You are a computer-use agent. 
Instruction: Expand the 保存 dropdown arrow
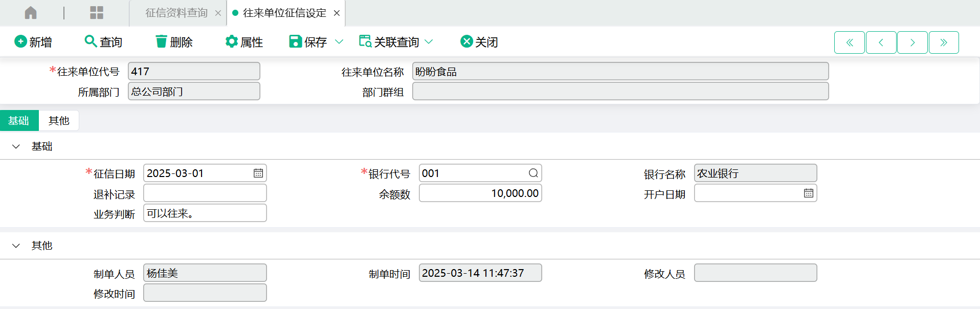[339, 42]
